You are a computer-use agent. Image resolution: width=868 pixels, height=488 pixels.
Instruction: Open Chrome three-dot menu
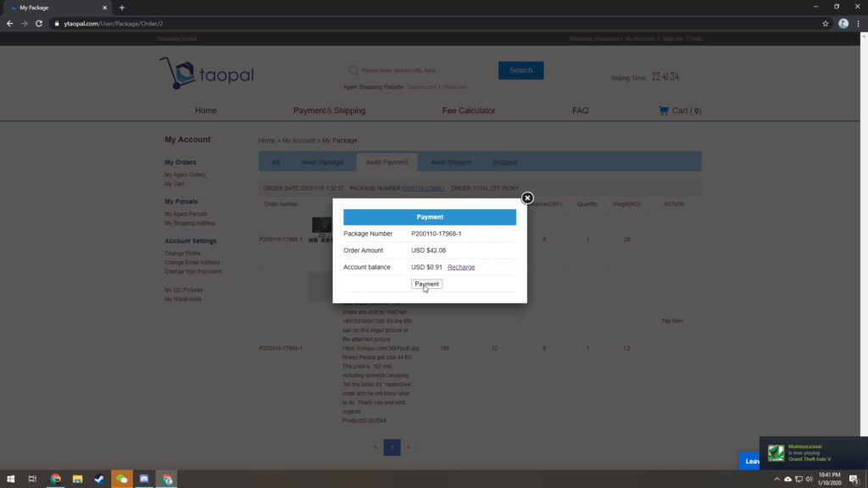(x=858, y=24)
